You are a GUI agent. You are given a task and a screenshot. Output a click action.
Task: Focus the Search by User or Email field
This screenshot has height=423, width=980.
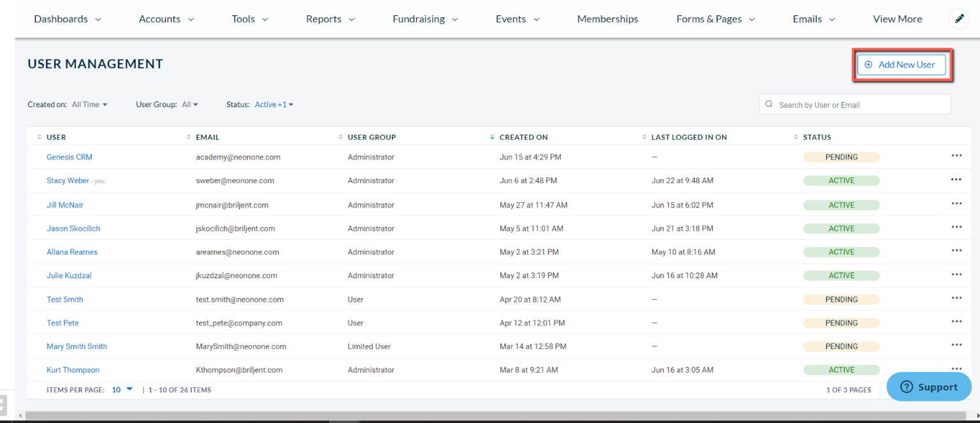(855, 105)
